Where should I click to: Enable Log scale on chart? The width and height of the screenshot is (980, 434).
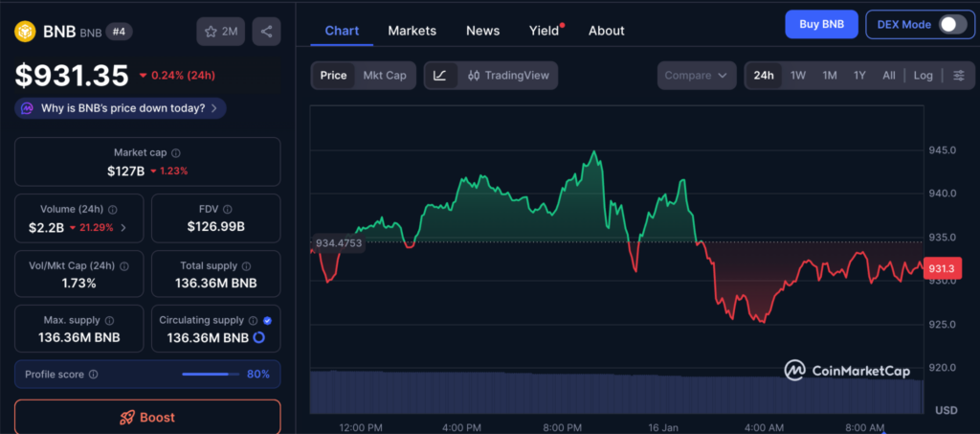[x=923, y=76]
